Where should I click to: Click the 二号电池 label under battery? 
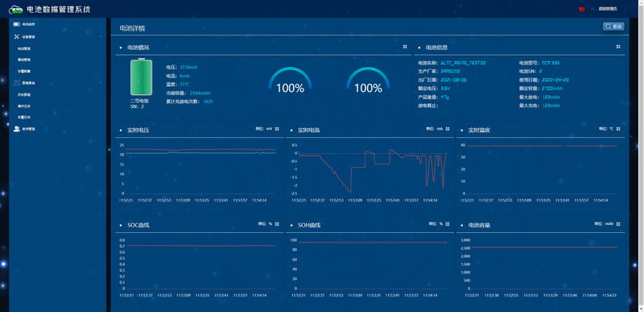point(139,101)
